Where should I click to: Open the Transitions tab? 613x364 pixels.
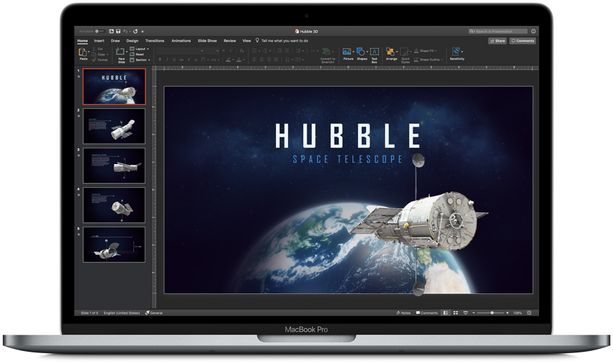click(x=155, y=41)
